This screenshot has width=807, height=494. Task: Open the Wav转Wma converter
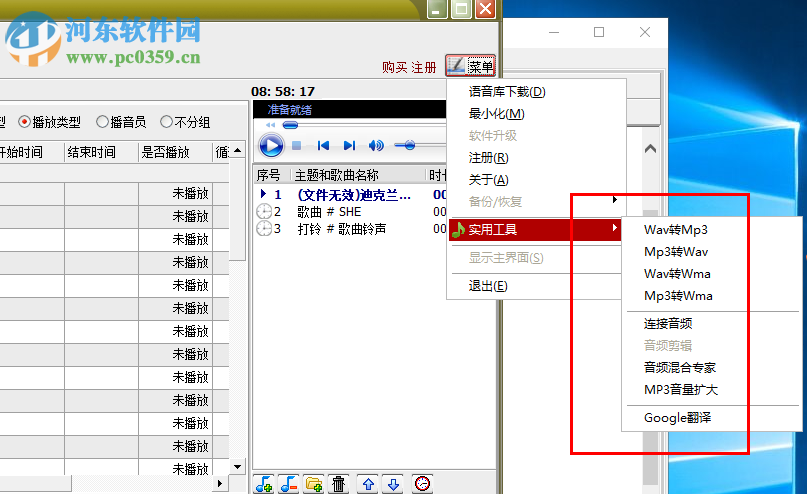click(712, 274)
